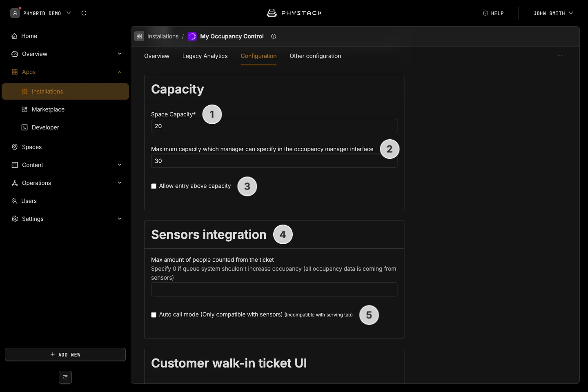
Task: Click the Installations grid icon in breadcrumb
Action: pyautogui.click(x=139, y=36)
